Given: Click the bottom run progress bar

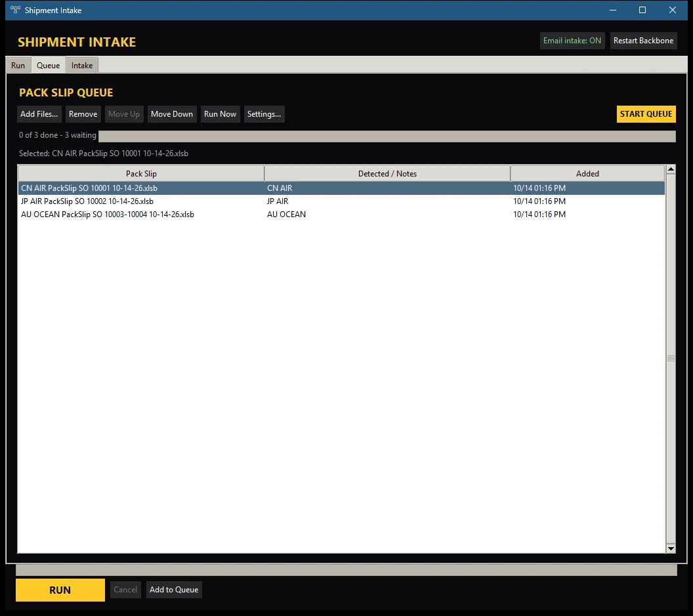Looking at the screenshot, I should pyautogui.click(x=346, y=570).
